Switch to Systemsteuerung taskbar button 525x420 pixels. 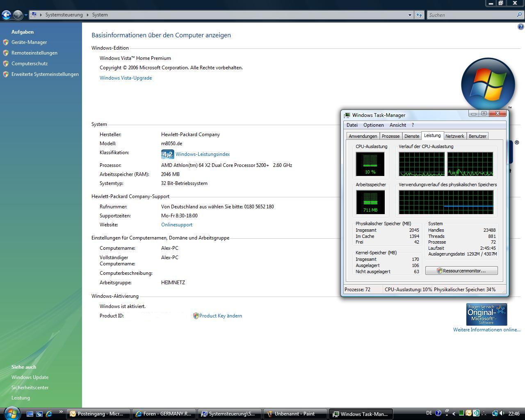click(x=230, y=414)
